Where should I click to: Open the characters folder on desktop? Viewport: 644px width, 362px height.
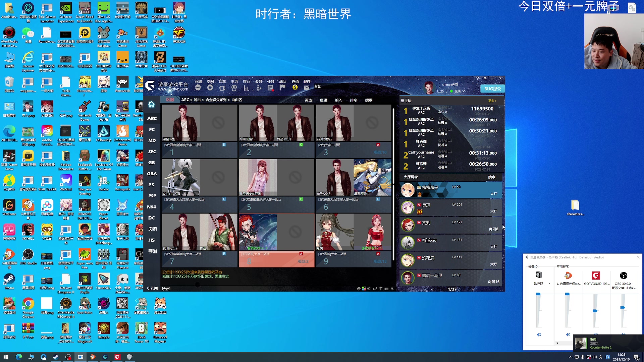tap(575, 207)
